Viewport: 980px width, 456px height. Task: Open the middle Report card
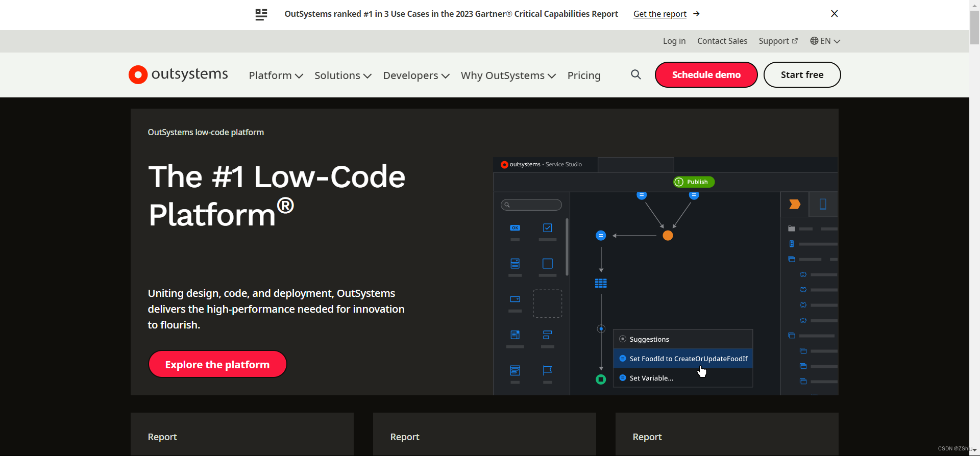pyautogui.click(x=484, y=434)
